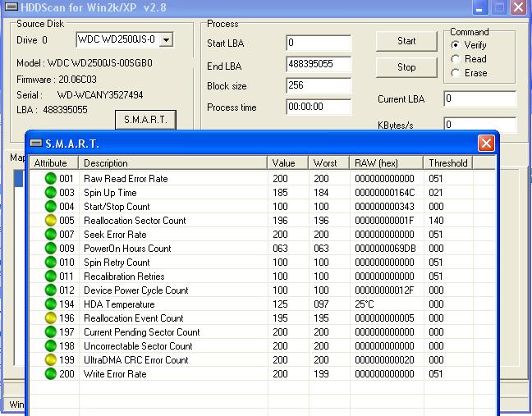Click worst value 097 for HDA Temperature
Image resolution: width=532 pixels, height=416 pixels.
click(x=321, y=304)
